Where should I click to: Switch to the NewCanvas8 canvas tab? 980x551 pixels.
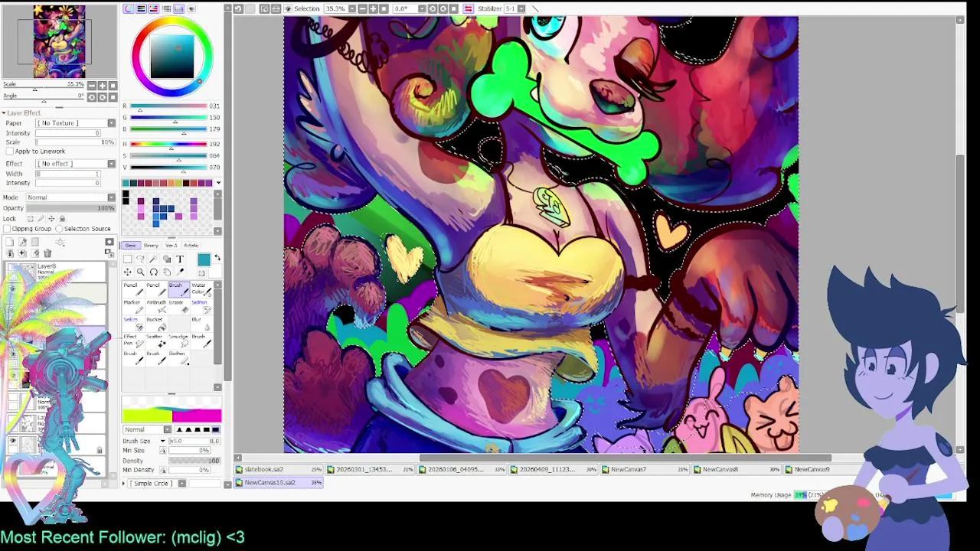(738, 469)
